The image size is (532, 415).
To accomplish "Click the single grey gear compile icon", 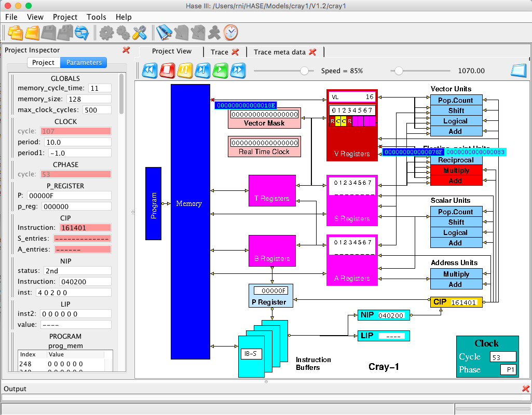I will point(106,33).
